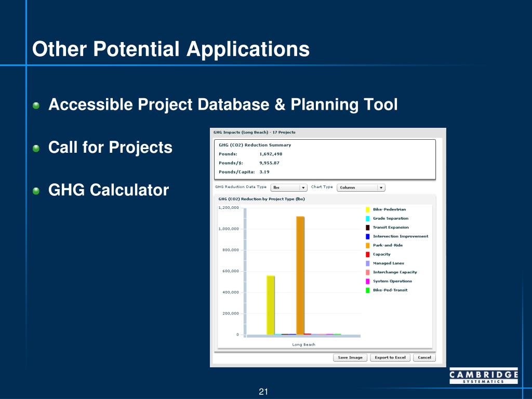Viewport: 532px width, 399px height.
Task: Click 'GHG (CO2) Reduction by Project Type (lbs)' title
Action: 262,199
